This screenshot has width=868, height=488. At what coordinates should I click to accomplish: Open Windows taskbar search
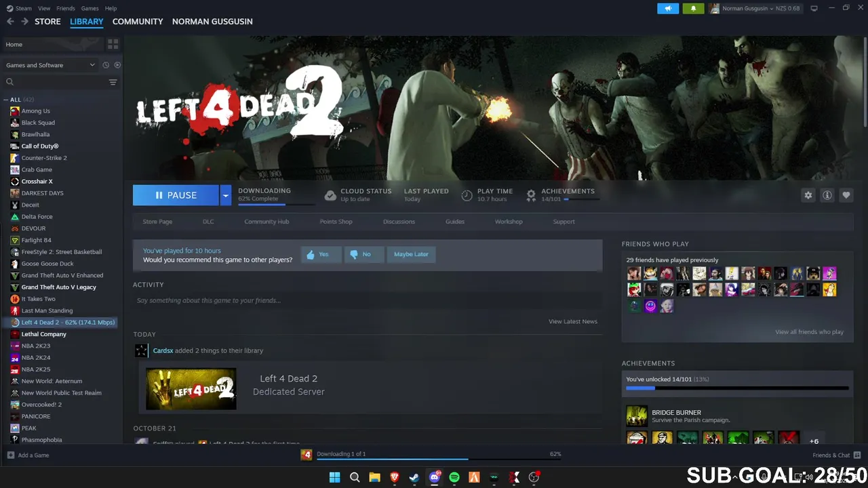[x=355, y=477]
